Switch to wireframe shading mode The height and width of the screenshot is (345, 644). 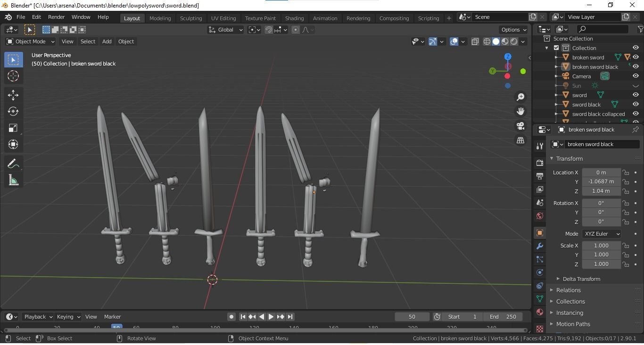point(487,41)
